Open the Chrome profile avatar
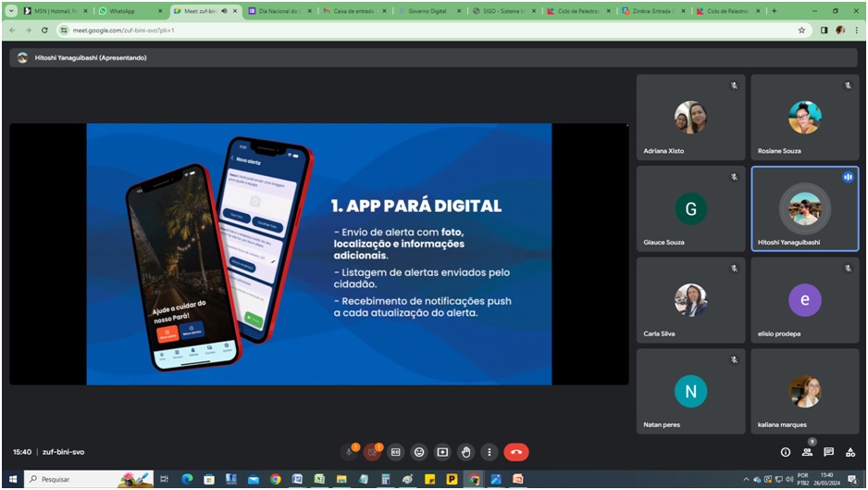This screenshot has width=868, height=490. point(840,31)
